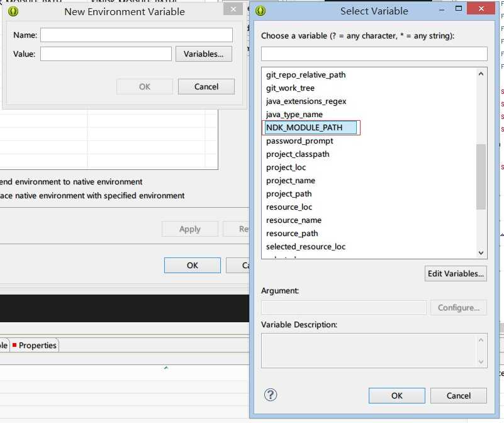
Task: Select git_repo_relative_path variable
Action: (x=306, y=75)
